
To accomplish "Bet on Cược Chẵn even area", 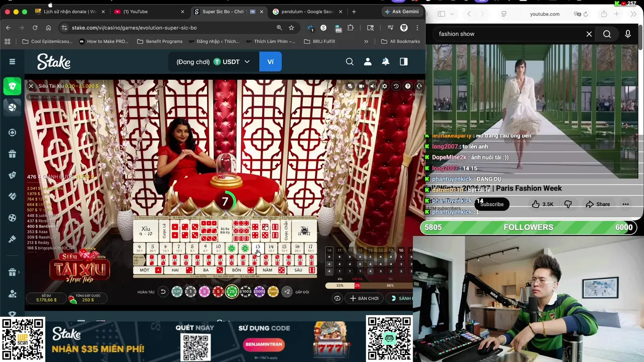I will coord(286,231).
